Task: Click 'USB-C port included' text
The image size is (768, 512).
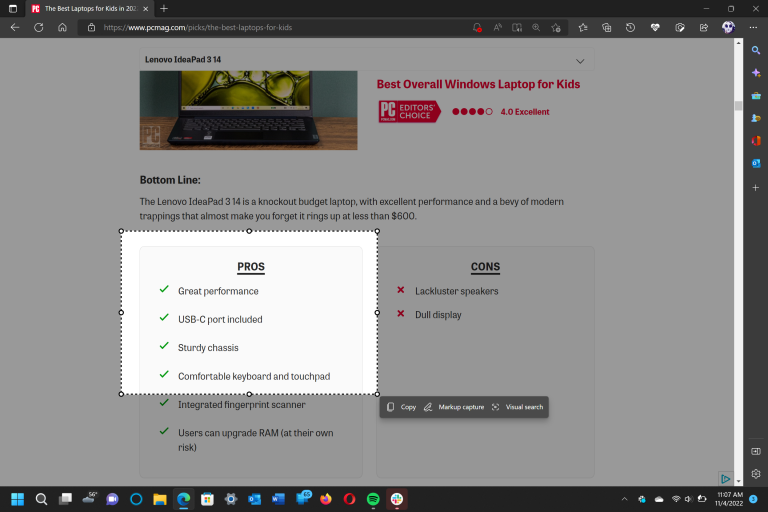Action: (x=220, y=319)
